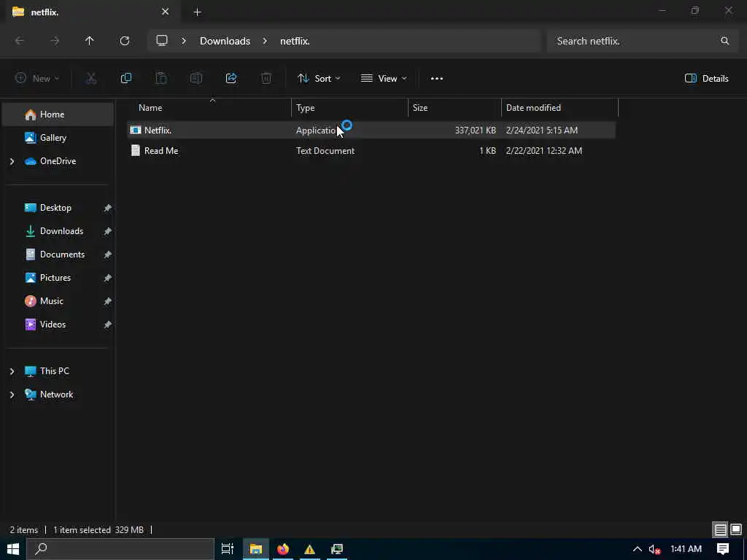Click the Rename icon in toolbar
This screenshot has height=560, width=747.
(x=196, y=78)
